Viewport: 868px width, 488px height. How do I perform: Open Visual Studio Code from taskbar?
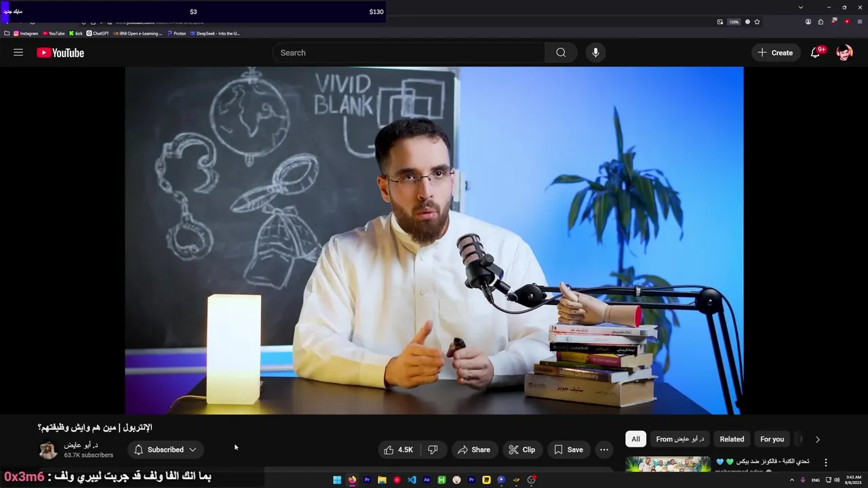pyautogui.click(x=412, y=480)
